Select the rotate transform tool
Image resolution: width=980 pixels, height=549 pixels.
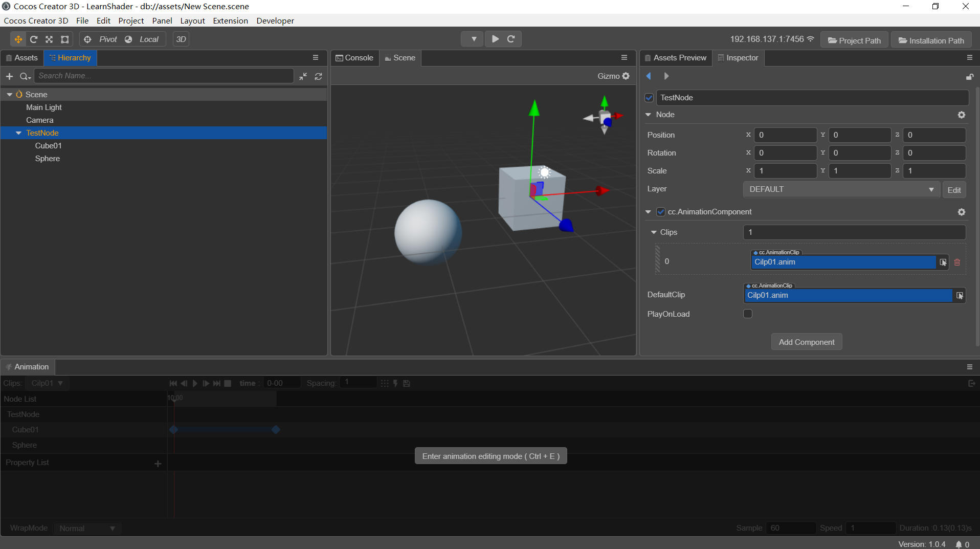pos(34,39)
